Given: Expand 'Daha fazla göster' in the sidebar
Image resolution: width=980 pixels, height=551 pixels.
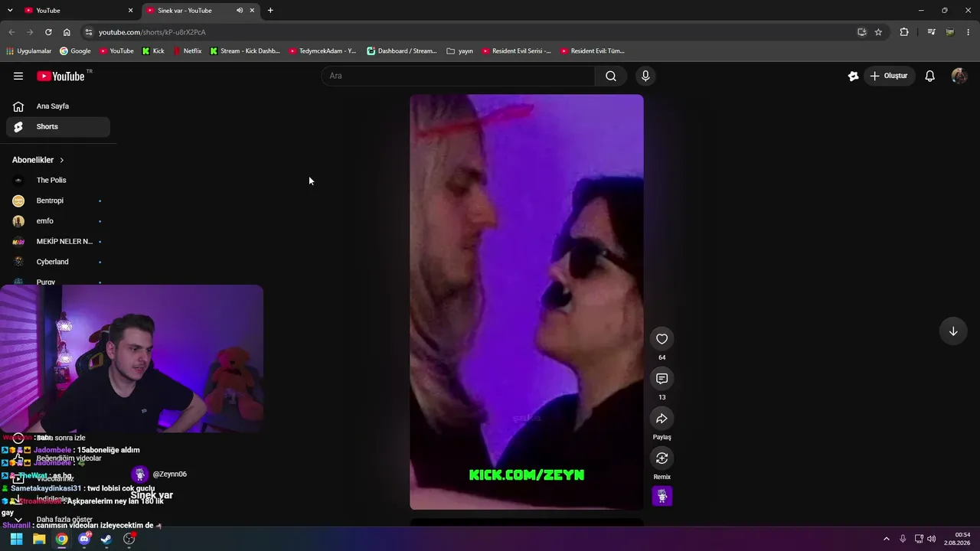Looking at the screenshot, I should click(x=58, y=520).
